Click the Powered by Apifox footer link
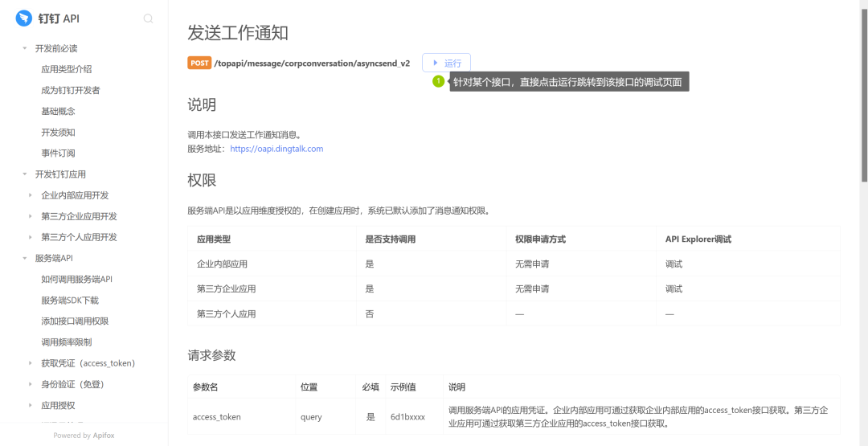The height and width of the screenshot is (446, 868). click(84, 436)
